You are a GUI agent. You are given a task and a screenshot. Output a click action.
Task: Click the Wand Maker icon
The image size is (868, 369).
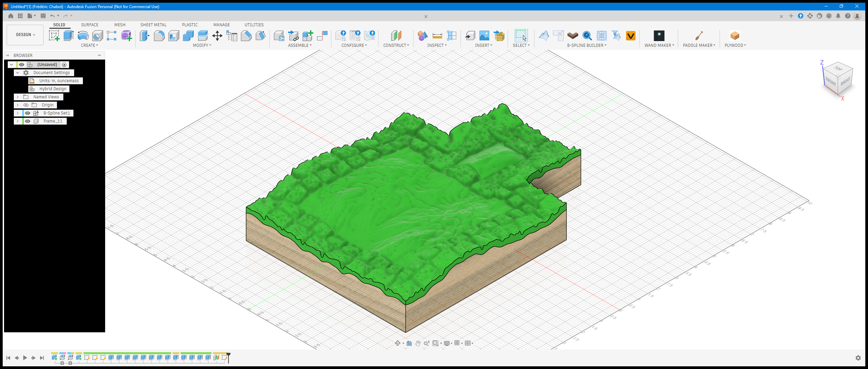659,35
